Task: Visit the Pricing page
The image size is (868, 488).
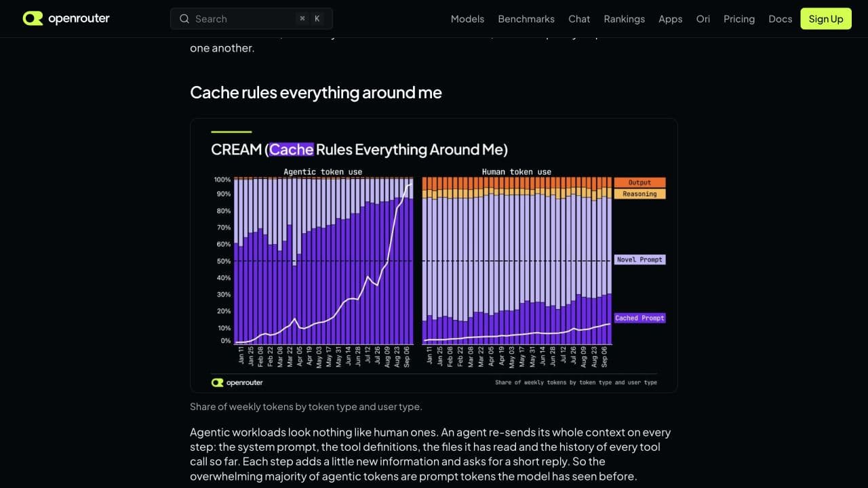Action: [739, 19]
